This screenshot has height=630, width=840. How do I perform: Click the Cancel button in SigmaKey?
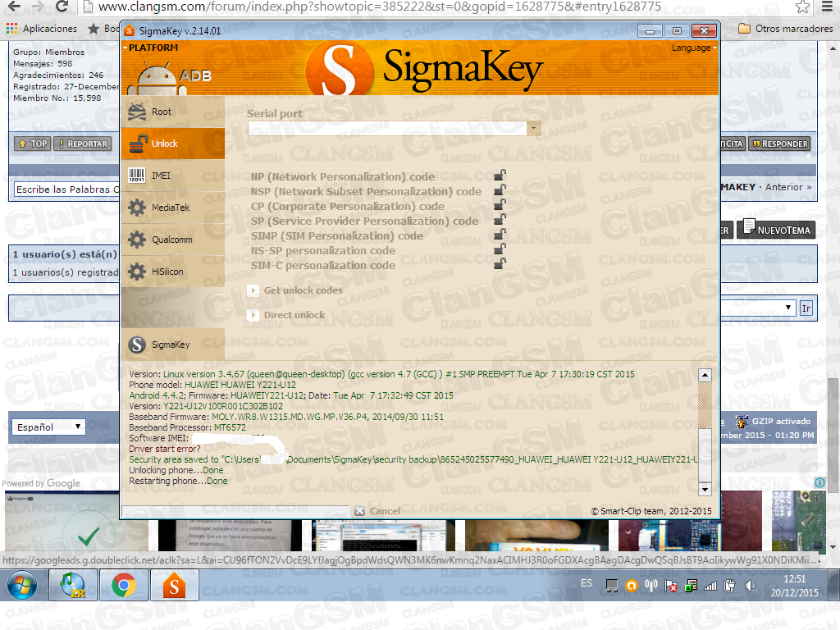(x=377, y=511)
